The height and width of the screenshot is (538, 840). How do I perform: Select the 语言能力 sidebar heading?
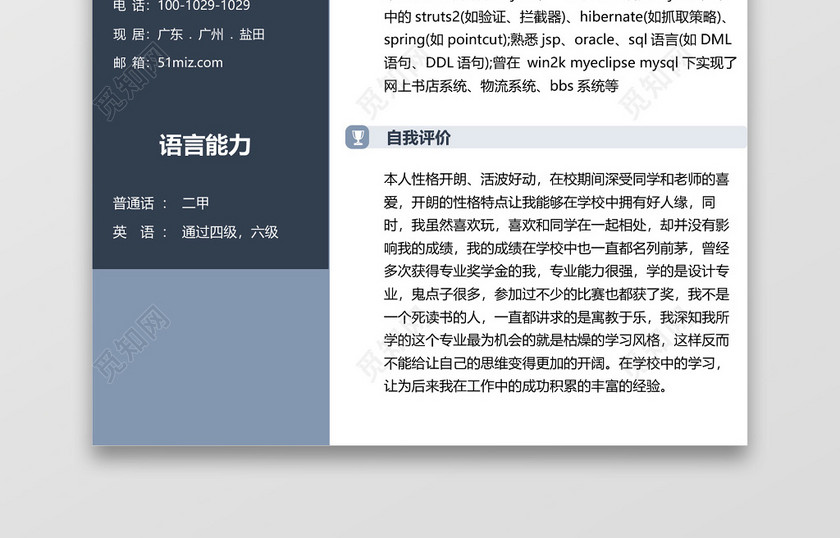[205, 145]
